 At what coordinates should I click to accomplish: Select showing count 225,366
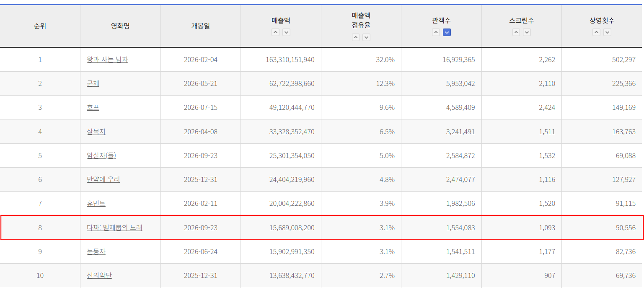[623, 83]
